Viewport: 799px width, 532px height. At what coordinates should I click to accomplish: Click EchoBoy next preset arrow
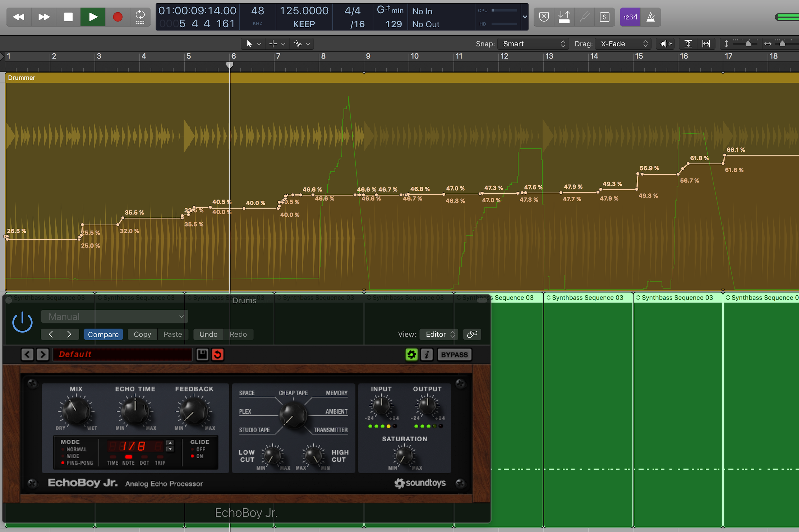[x=42, y=355]
